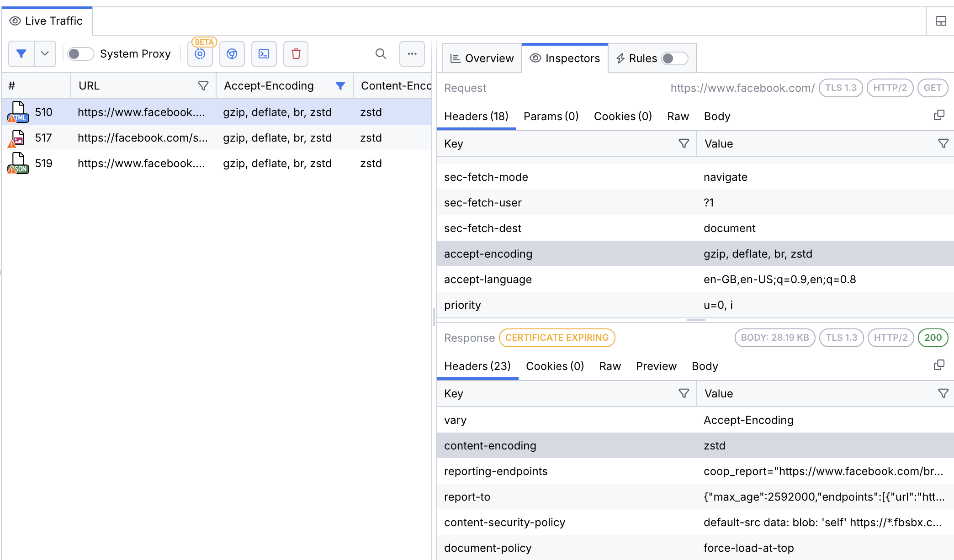This screenshot has height=560, width=954.
Task: Click the request TLS 1.3 badge
Action: pos(841,88)
